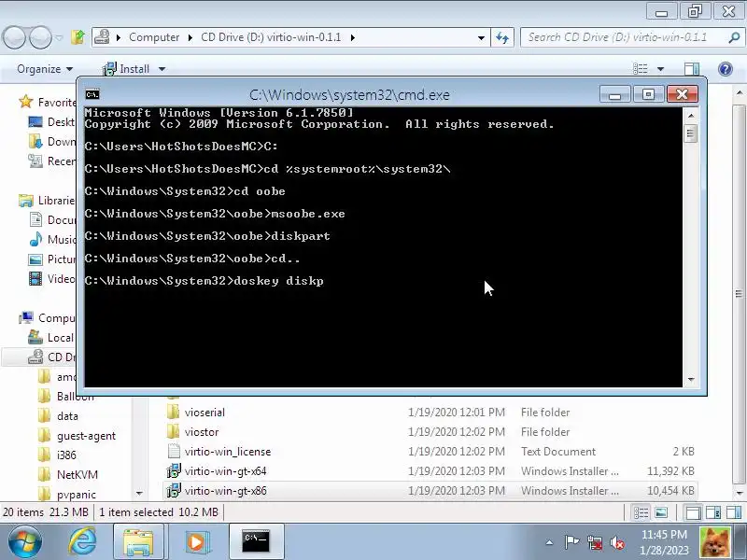This screenshot has height=560, width=747.
Task: Open Windows Media Player taskbar icon
Action: point(196,541)
